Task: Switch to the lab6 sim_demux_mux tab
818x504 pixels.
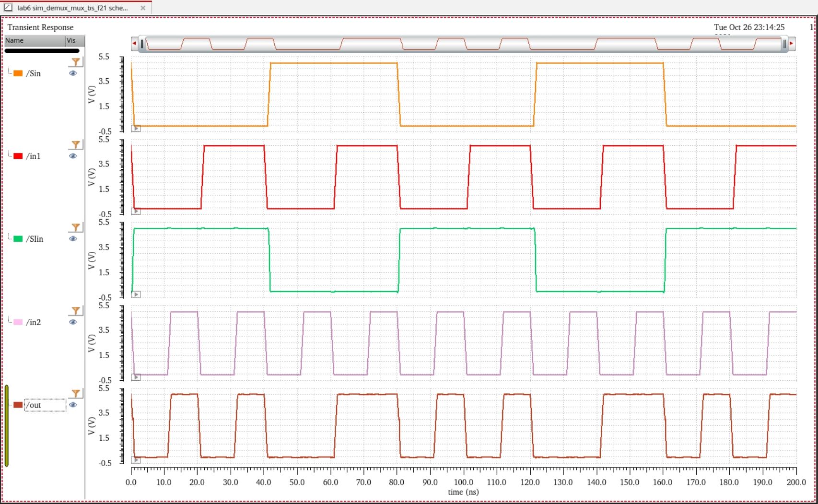Action: [x=72, y=8]
